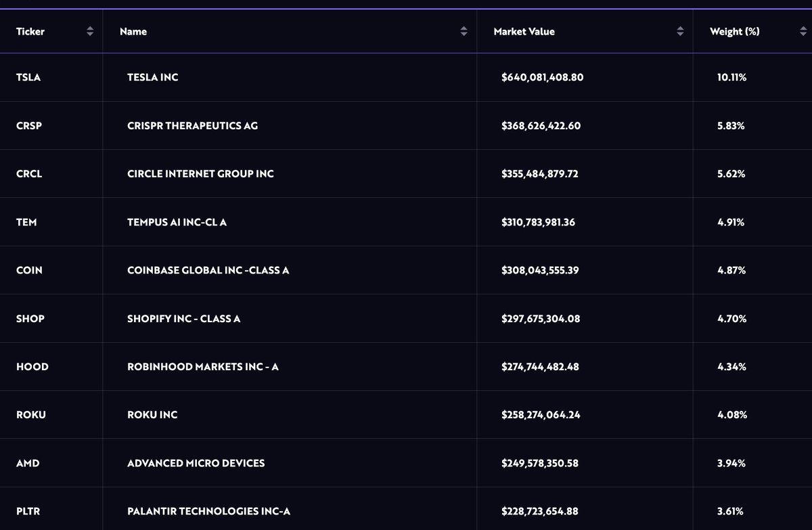Click the TEM ticker symbol
Image resolution: width=812 pixels, height=530 pixels.
(x=26, y=222)
